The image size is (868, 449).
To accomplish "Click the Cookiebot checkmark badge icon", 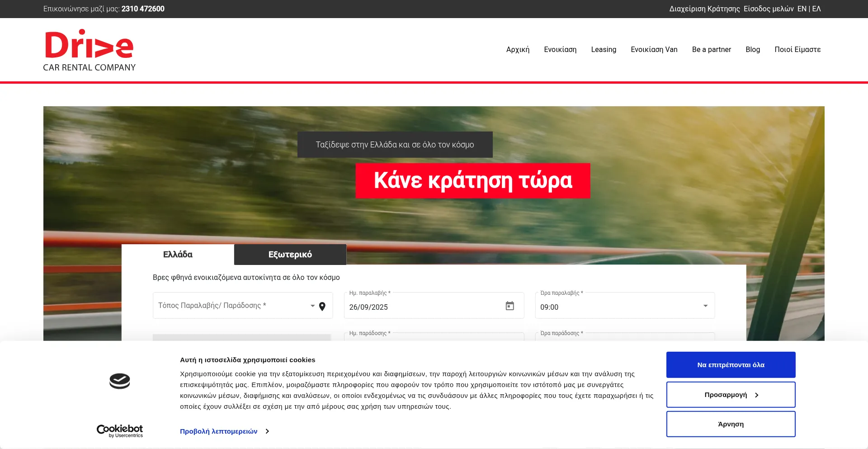I will tap(120, 381).
